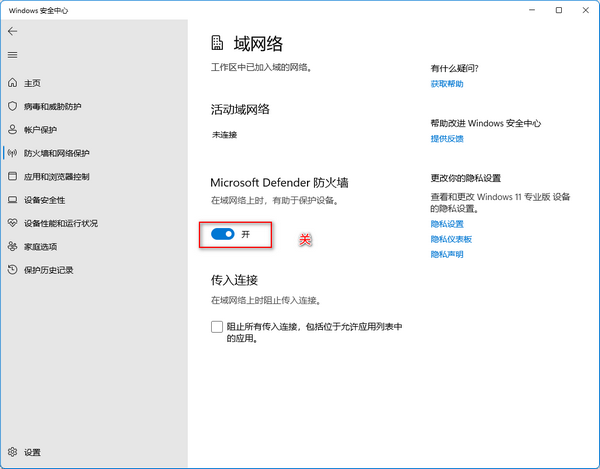This screenshot has height=469, width=600.
Task: Open 保护历史记录 in the sidebar
Action: tap(49, 270)
